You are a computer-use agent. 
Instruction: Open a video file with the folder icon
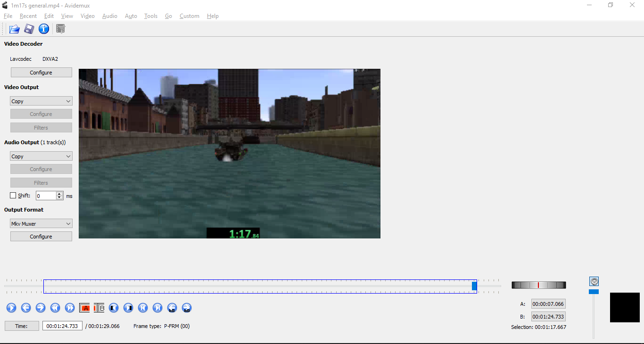[15, 29]
